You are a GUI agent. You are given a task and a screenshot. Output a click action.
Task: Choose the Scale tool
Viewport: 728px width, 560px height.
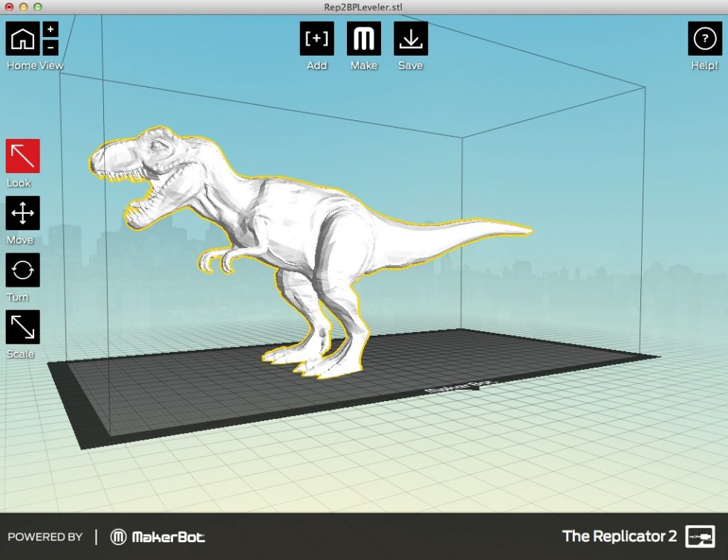pos(23,327)
